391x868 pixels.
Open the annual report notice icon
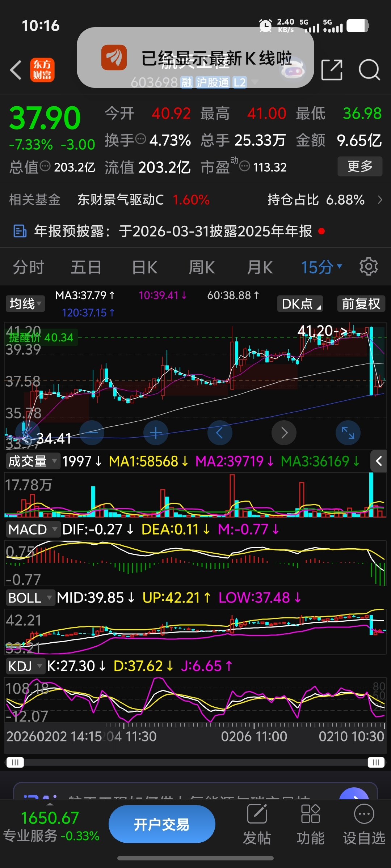(x=20, y=231)
